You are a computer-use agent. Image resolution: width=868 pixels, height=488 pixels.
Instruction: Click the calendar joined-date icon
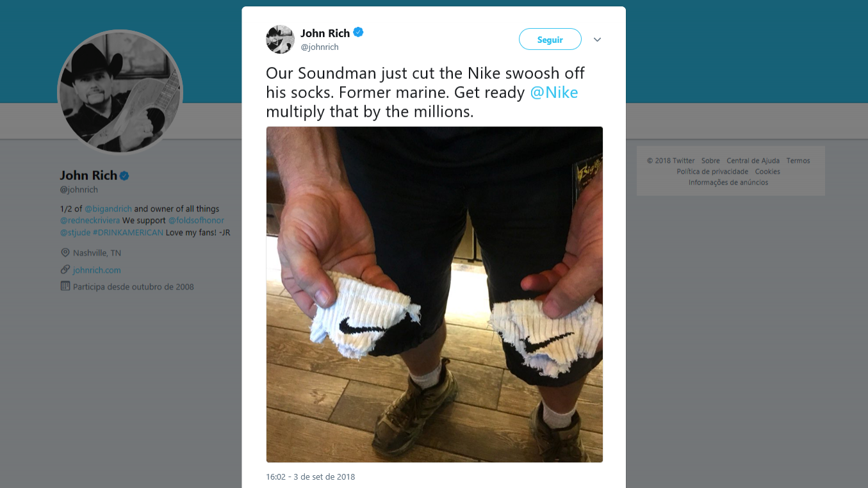(65, 286)
